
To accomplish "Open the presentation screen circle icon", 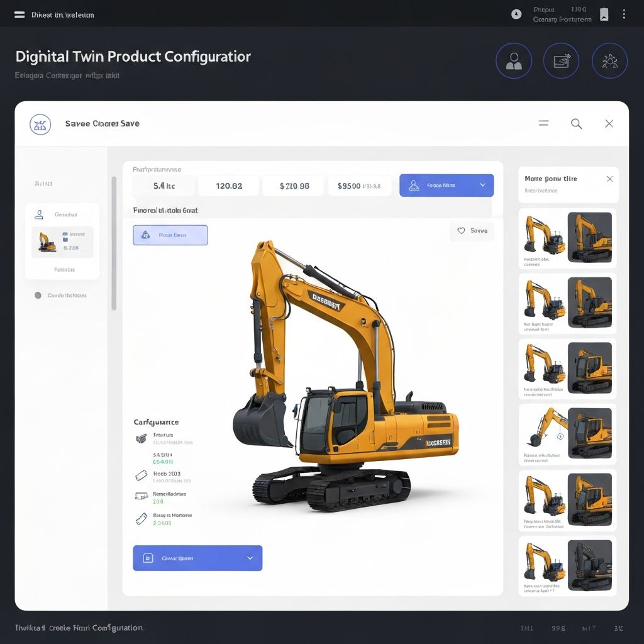I will click(x=561, y=61).
